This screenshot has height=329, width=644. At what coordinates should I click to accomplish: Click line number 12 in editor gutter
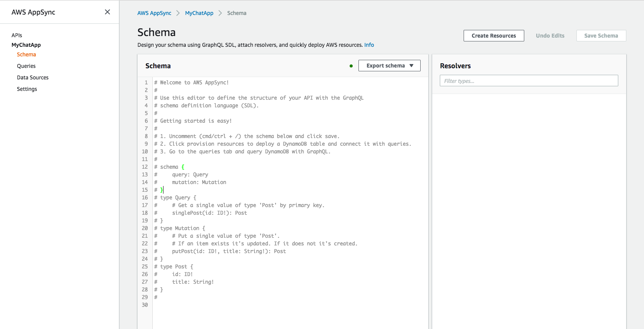(x=145, y=167)
